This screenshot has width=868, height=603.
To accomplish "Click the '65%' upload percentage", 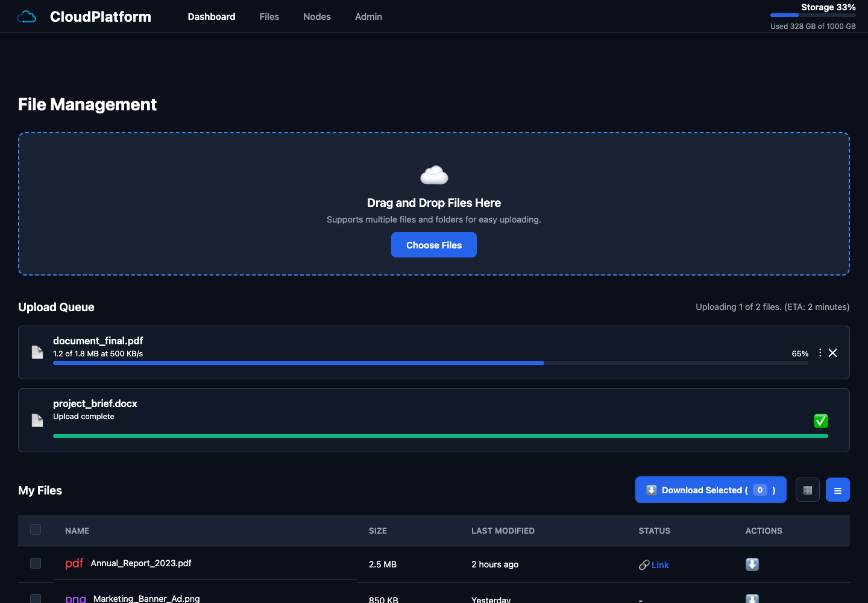I will click(800, 354).
